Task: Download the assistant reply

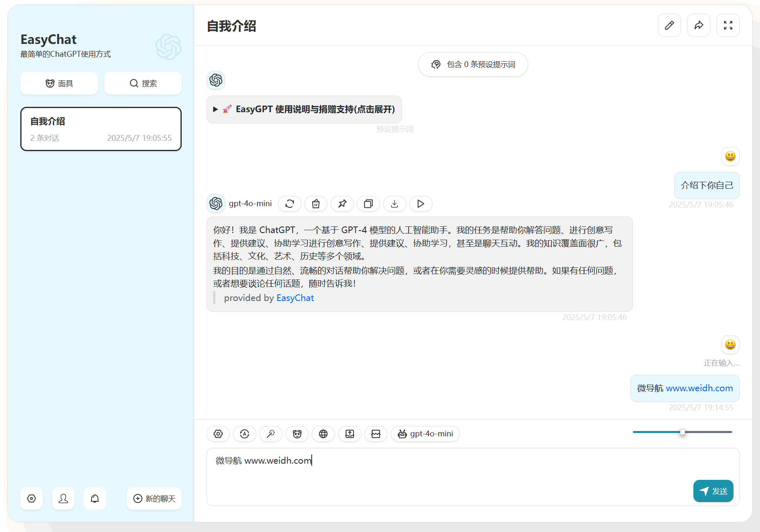Action: 394,204
